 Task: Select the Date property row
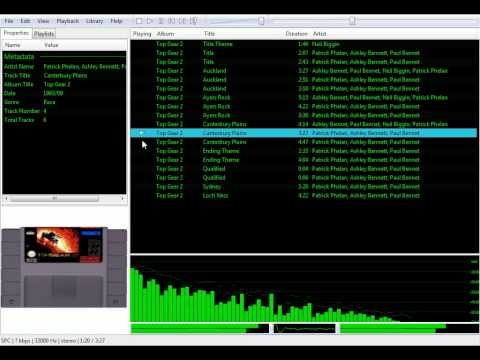(64, 93)
